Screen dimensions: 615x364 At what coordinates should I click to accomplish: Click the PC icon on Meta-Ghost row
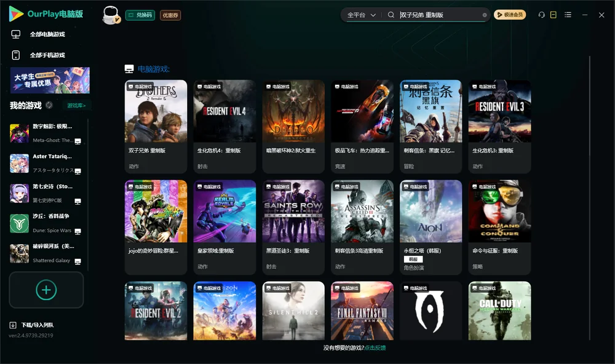[77, 141]
